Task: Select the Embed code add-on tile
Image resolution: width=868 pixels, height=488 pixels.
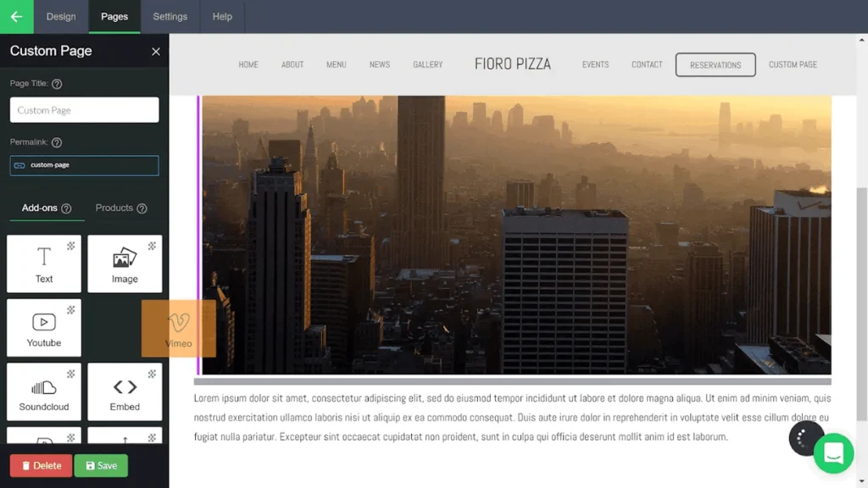Action: click(125, 391)
